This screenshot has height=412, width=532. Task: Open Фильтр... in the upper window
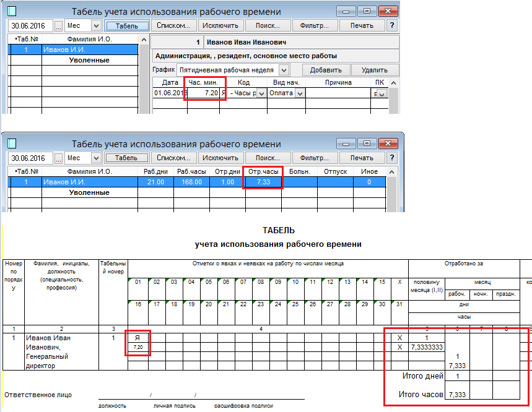[x=315, y=26]
